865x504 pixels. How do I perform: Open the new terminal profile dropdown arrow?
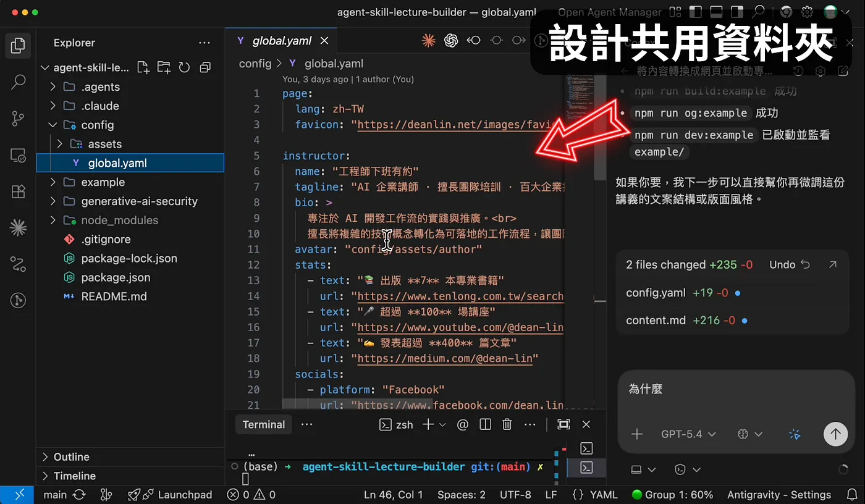(x=442, y=424)
